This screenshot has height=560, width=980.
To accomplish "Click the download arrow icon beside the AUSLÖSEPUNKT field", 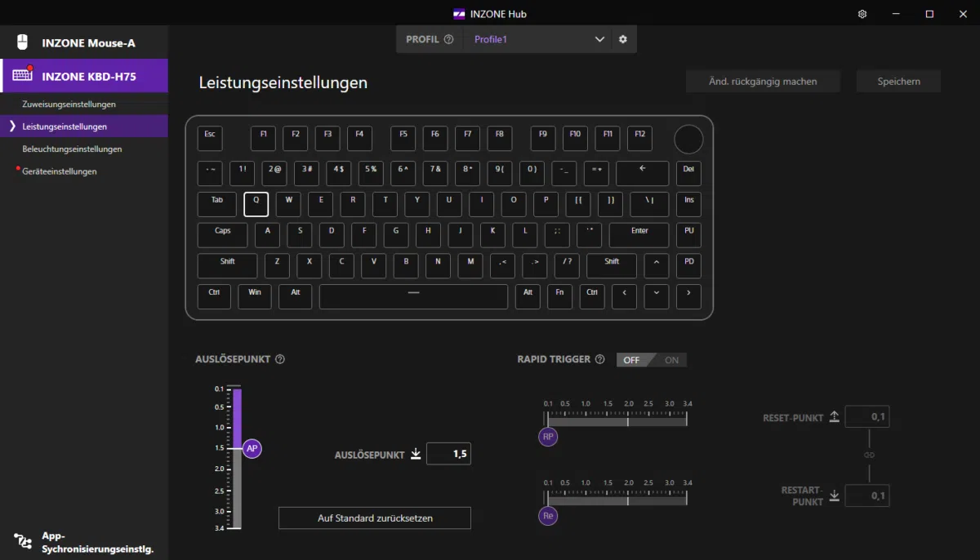I will (416, 454).
